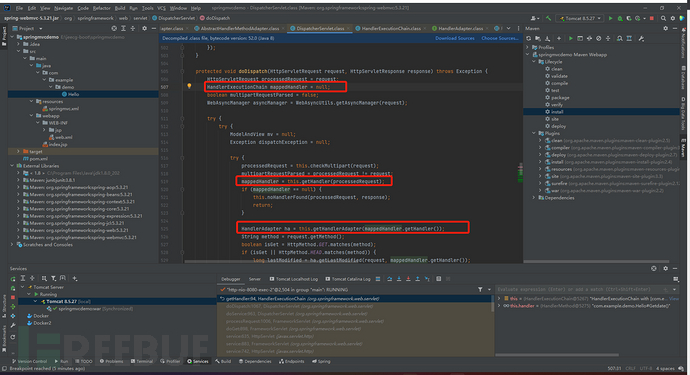690x375 pixels.
Task: Open the Refactor menu
Action: tap(102, 8)
